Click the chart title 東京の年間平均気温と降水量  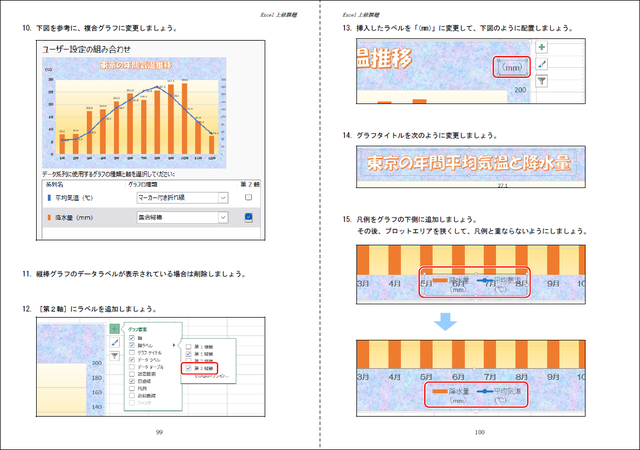[x=469, y=163]
